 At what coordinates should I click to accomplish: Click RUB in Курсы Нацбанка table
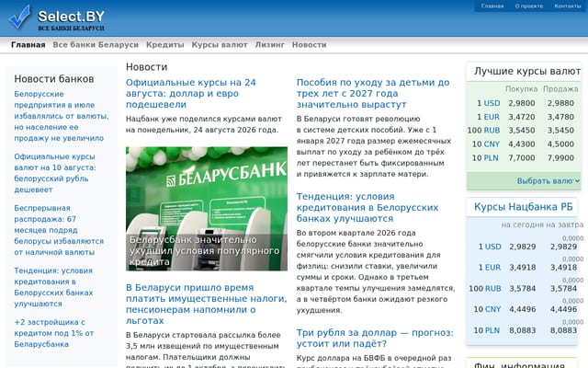click(x=492, y=289)
